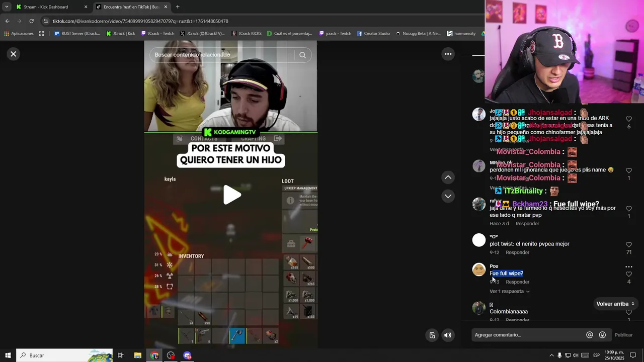This screenshot has width=644, height=362.
Task: Show hidden system tray icons chevron
Action: (x=551, y=355)
